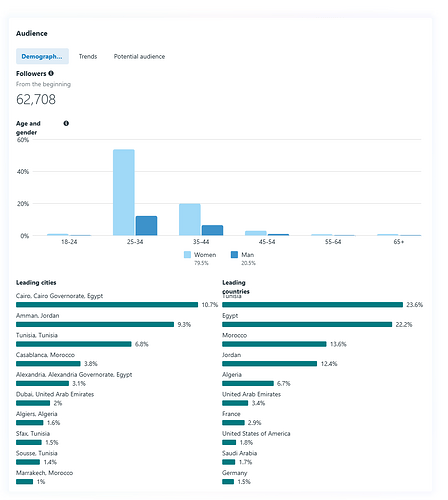The image size is (448, 500).
Task: Click the 62,708 followers count
Action: point(36,99)
